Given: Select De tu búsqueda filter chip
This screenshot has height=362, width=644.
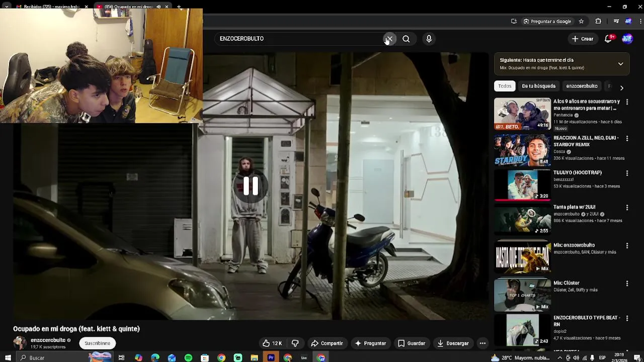Looking at the screenshot, I should (538, 86).
